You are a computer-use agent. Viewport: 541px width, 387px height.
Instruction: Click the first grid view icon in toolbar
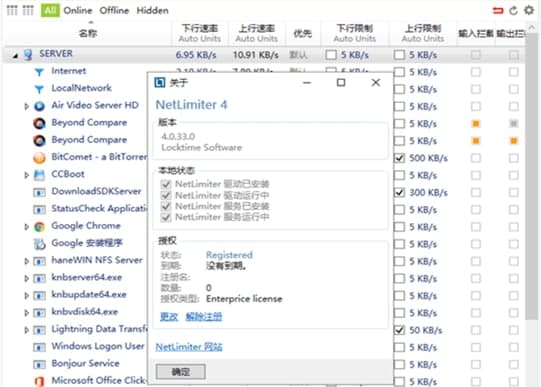tap(12, 10)
